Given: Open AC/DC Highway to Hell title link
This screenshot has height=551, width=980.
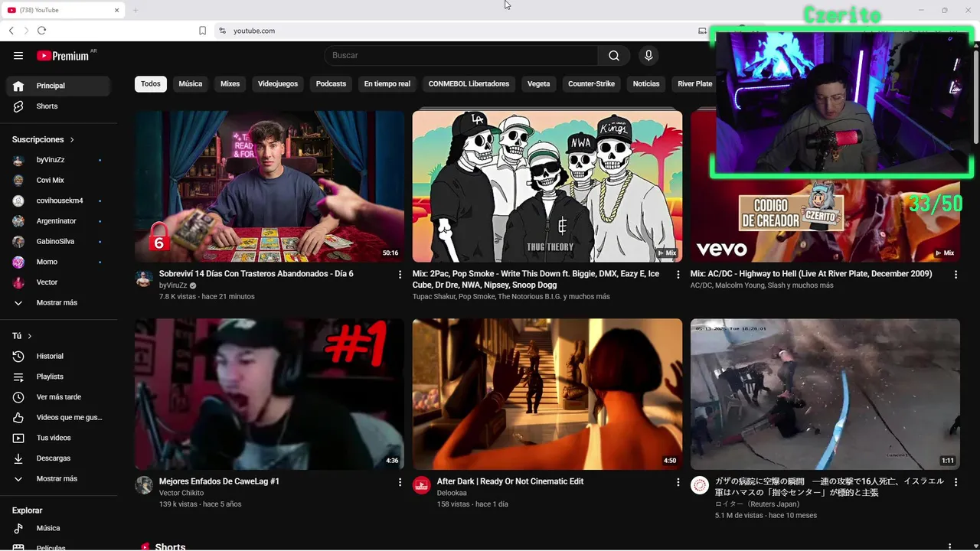Looking at the screenshot, I should 811,274.
